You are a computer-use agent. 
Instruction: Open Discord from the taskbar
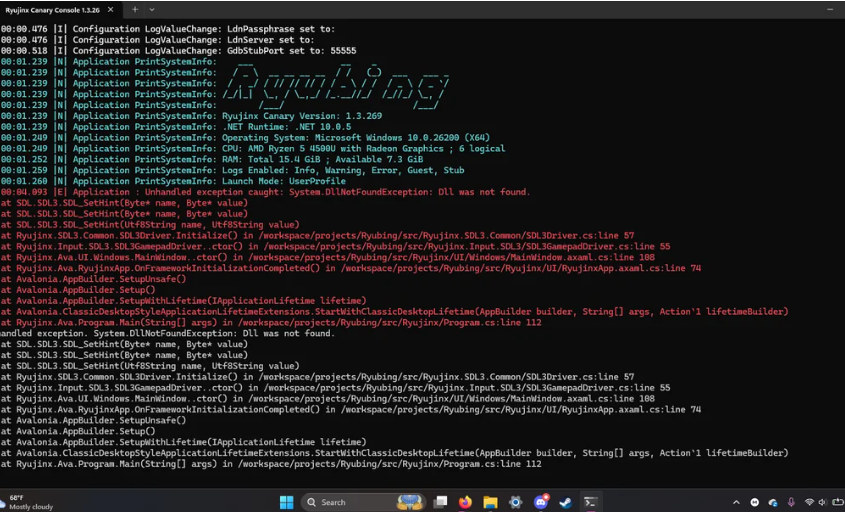point(541,502)
